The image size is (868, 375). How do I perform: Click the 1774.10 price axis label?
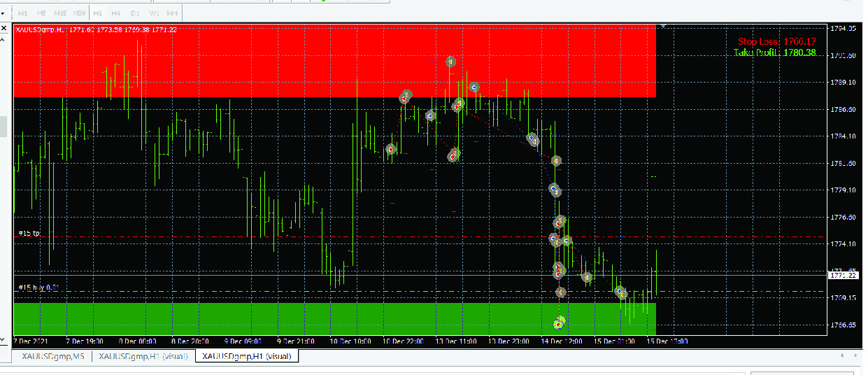pyautogui.click(x=843, y=243)
